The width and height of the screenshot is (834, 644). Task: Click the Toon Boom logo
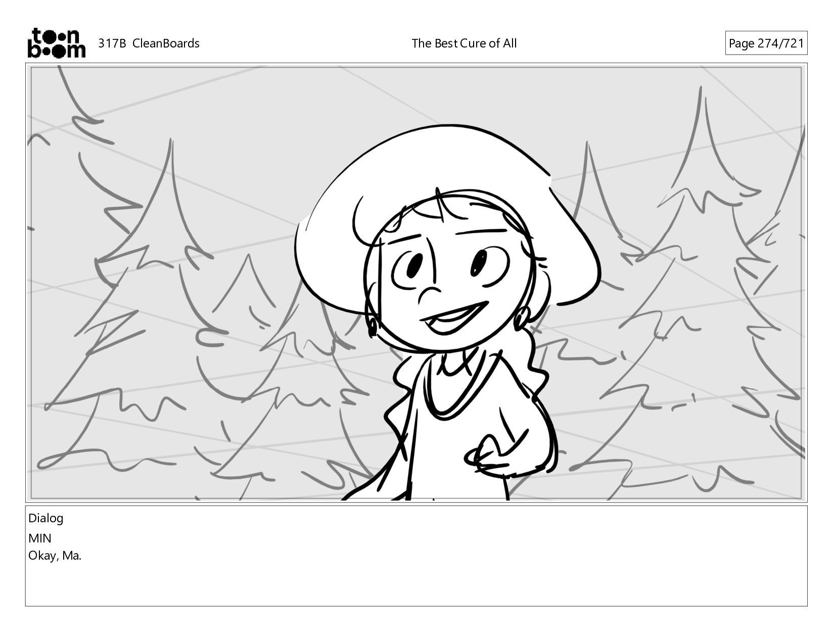click(x=56, y=43)
